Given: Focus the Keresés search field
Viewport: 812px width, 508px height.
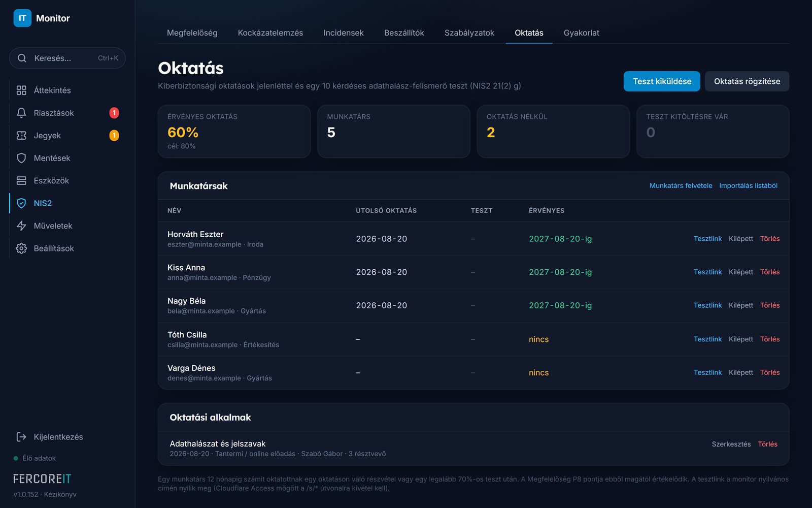Looking at the screenshot, I should click(67, 58).
